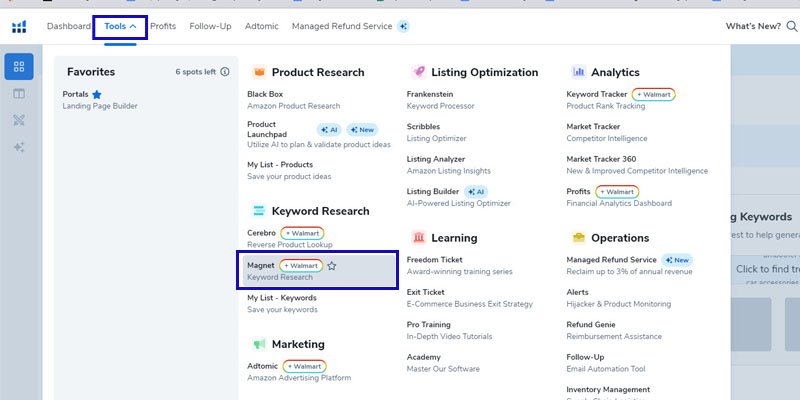Open Academy Master Our Software

point(443,363)
